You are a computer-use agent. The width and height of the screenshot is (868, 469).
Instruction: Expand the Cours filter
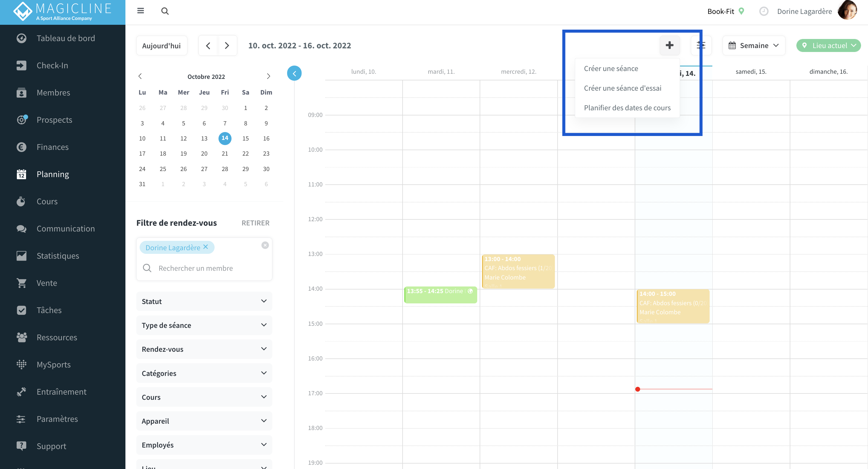pos(204,397)
